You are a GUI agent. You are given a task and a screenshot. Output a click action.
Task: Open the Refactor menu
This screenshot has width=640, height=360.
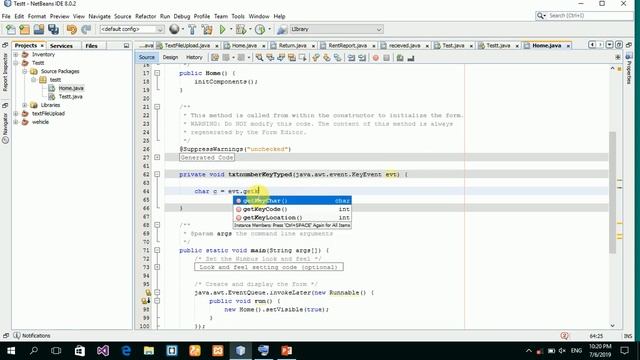pyautogui.click(x=145, y=16)
